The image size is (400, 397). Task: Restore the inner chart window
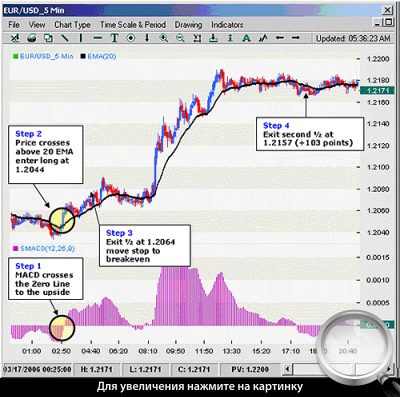coord(388,23)
